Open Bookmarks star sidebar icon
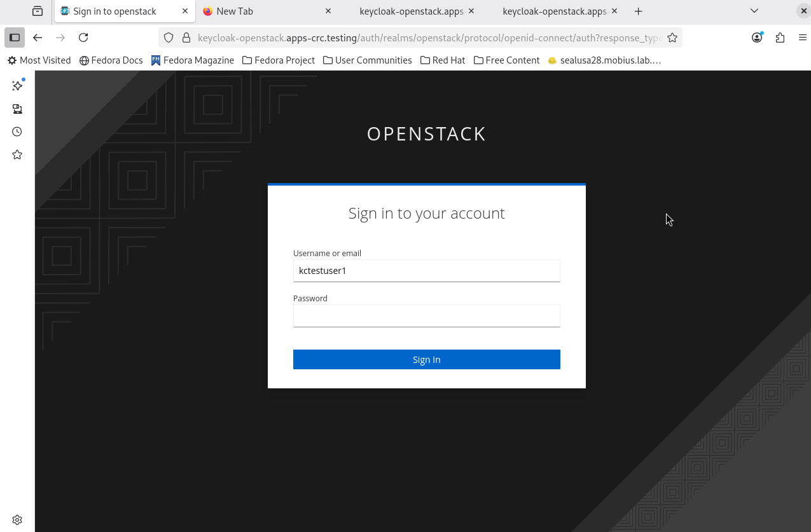 point(17,154)
